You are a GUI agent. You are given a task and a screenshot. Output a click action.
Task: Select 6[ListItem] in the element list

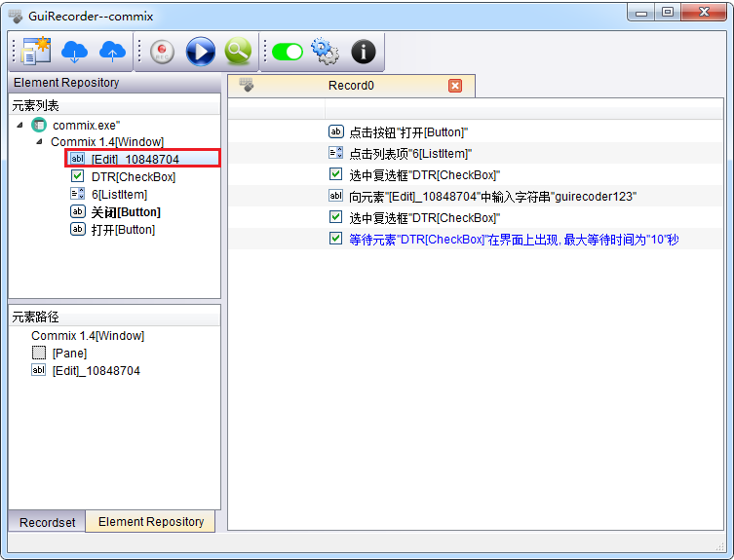tap(119, 194)
